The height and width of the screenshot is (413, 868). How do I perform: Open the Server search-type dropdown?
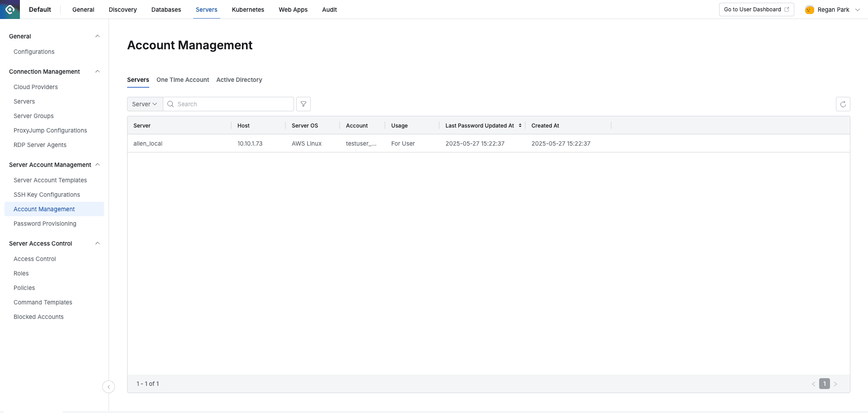pos(144,104)
